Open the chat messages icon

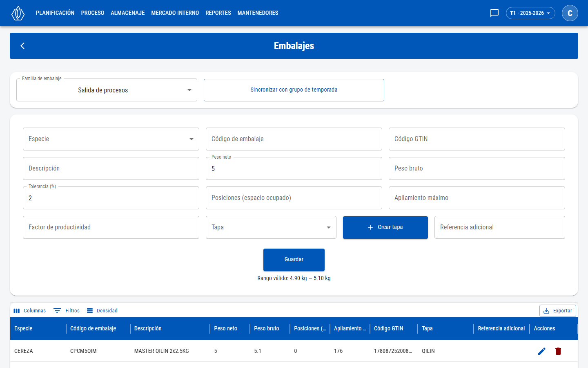point(494,13)
